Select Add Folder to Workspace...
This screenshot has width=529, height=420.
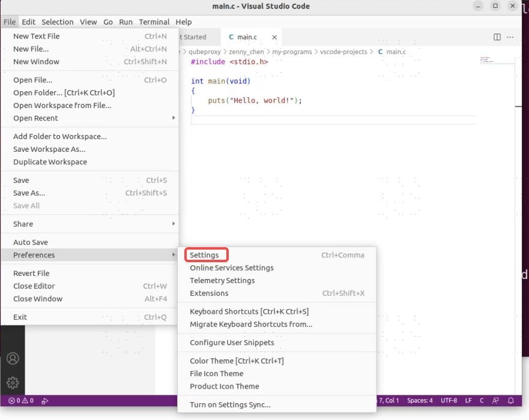tap(89, 137)
